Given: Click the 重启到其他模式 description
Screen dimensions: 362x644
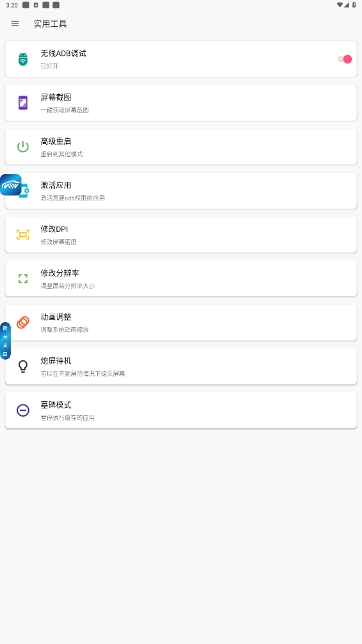Looking at the screenshot, I should (x=62, y=154).
